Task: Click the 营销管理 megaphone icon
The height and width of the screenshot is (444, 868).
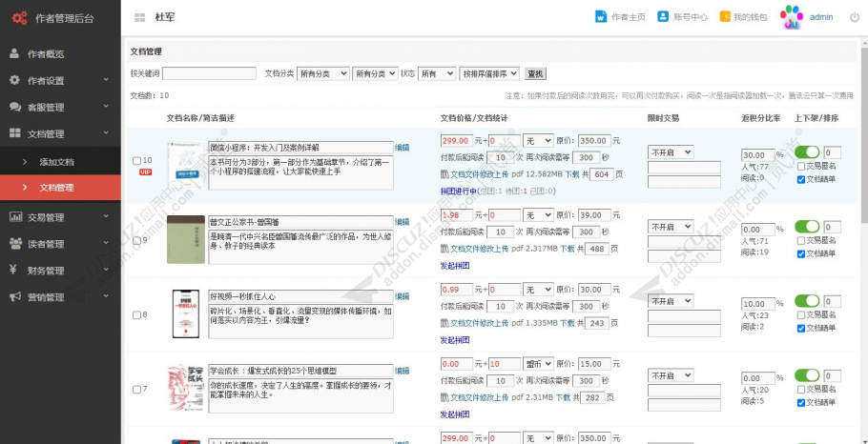Action: pyautogui.click(x=15, y=296)
